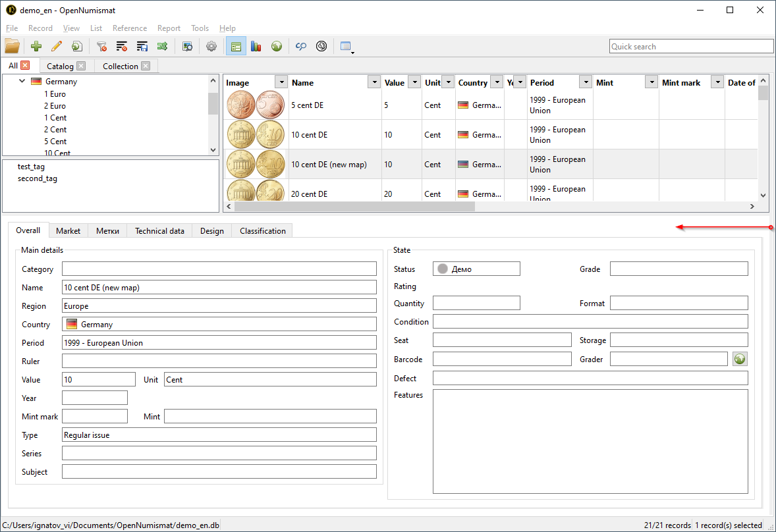Close the Collection tab
776x532 pixels.
(x=146, y=66)
